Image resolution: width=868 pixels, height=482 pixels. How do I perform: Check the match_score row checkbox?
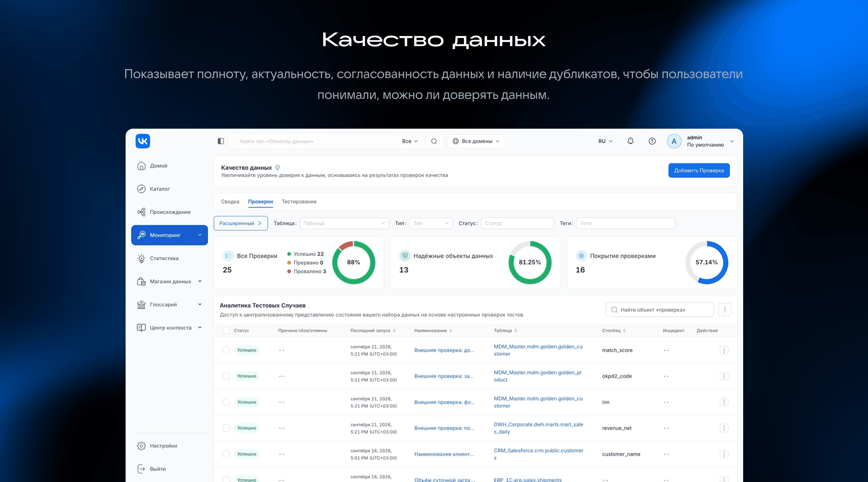click(226, 350)
